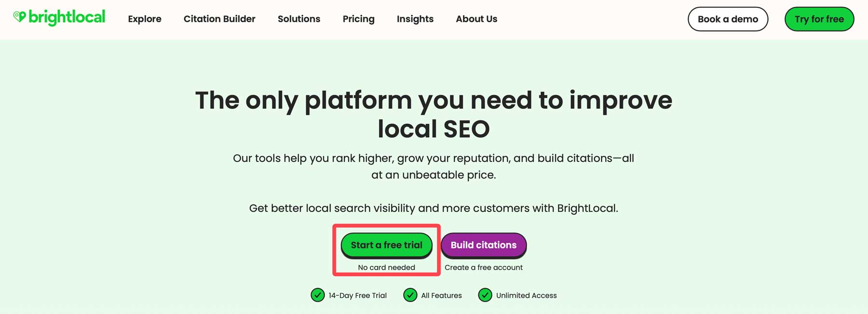Viewport: 868px width, 314px height.
Task: Click the green checkmark beside 14-Day Free Trial
Action: 317,295
